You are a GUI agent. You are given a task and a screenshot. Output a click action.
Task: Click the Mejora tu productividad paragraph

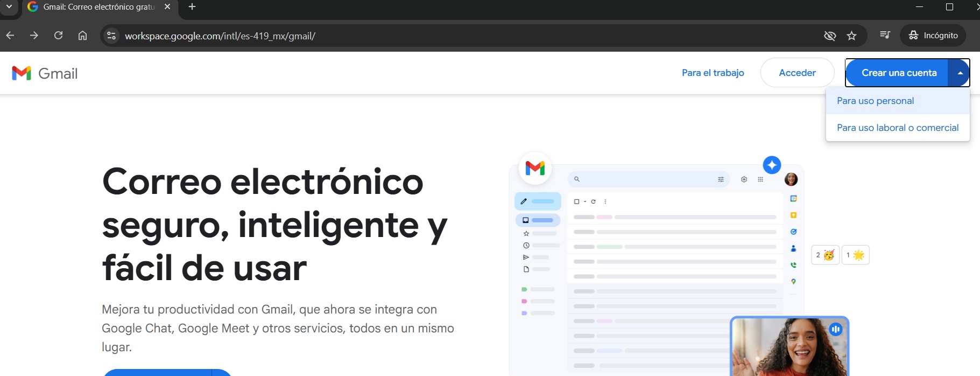coord(278,328)
